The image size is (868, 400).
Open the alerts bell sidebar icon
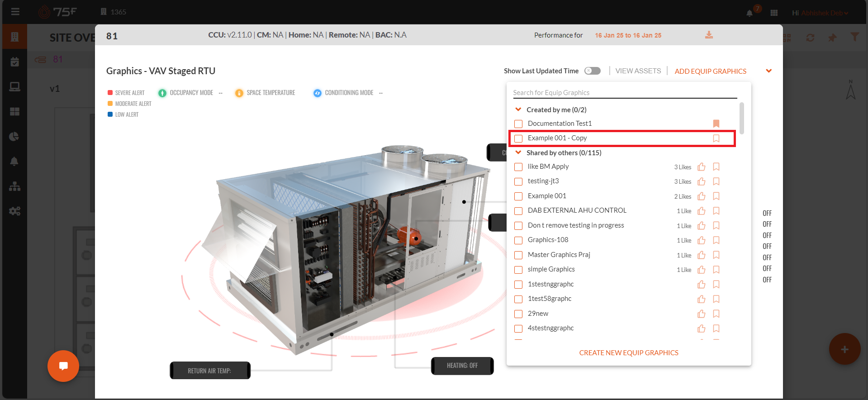click(x=14, y=162)
